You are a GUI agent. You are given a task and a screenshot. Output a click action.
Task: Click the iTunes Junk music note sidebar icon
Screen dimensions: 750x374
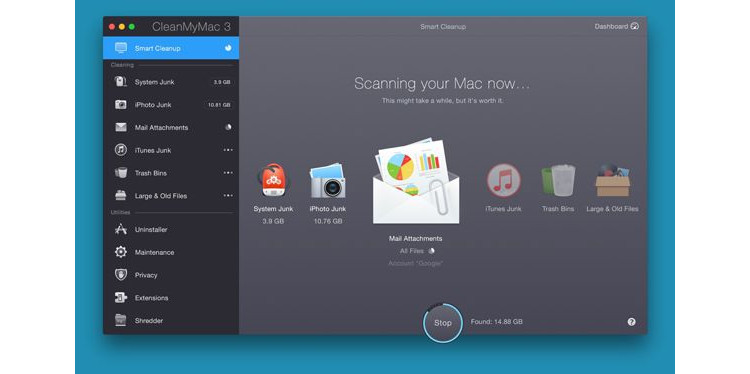click(x=121, y=150)
